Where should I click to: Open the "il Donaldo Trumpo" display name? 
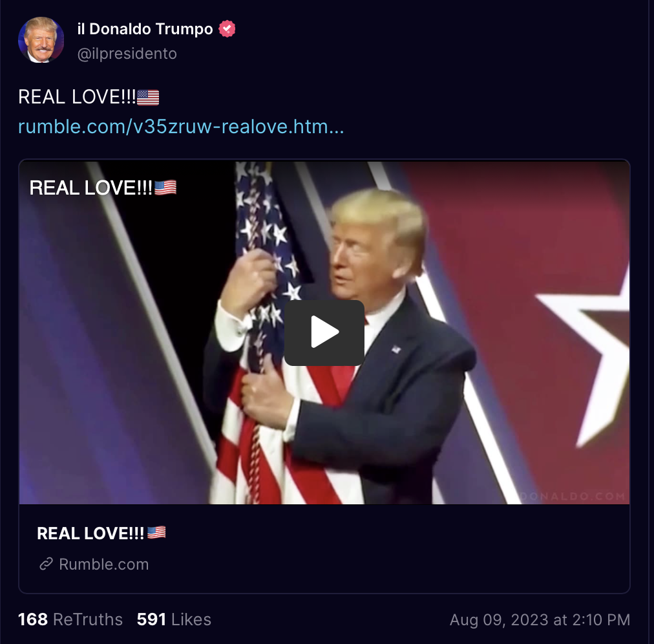pyautogui.click(x=145, y=29)
